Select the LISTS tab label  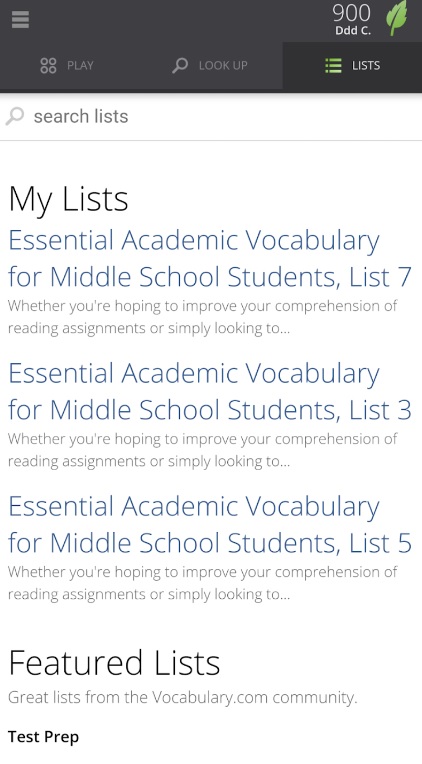[x=366, y=65]
